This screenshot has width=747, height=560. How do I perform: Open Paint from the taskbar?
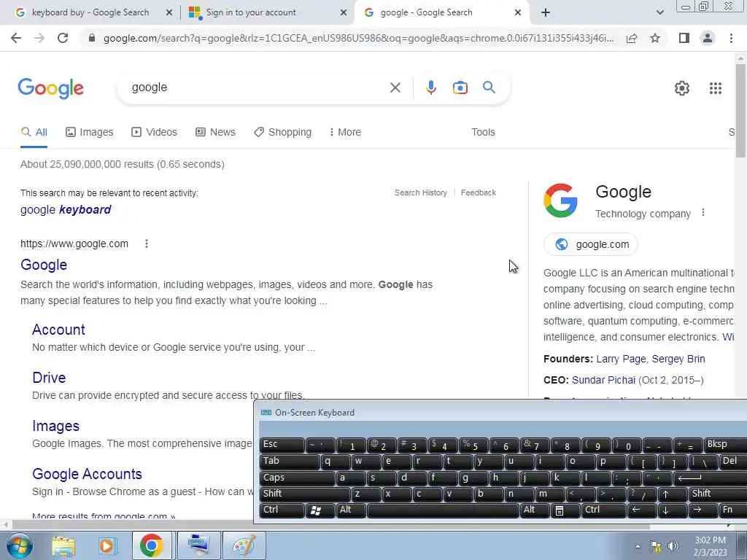pyautogui.click(x=244, y=545)
